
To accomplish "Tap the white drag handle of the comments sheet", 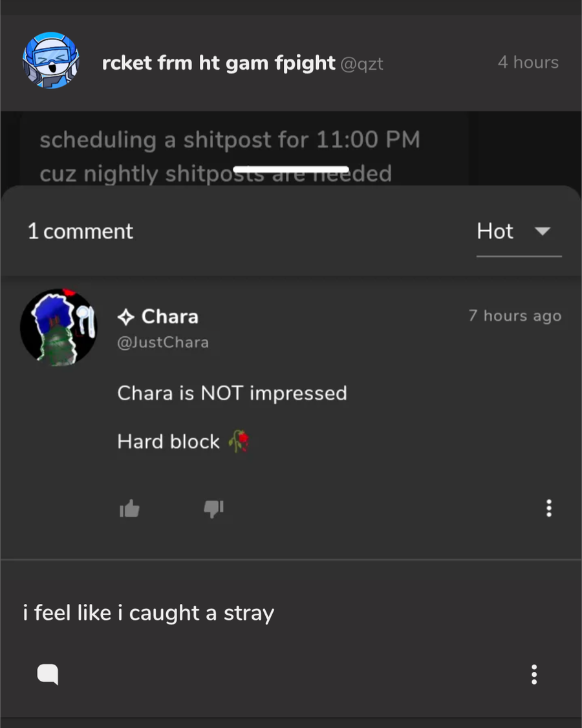I will coord(290,170).
